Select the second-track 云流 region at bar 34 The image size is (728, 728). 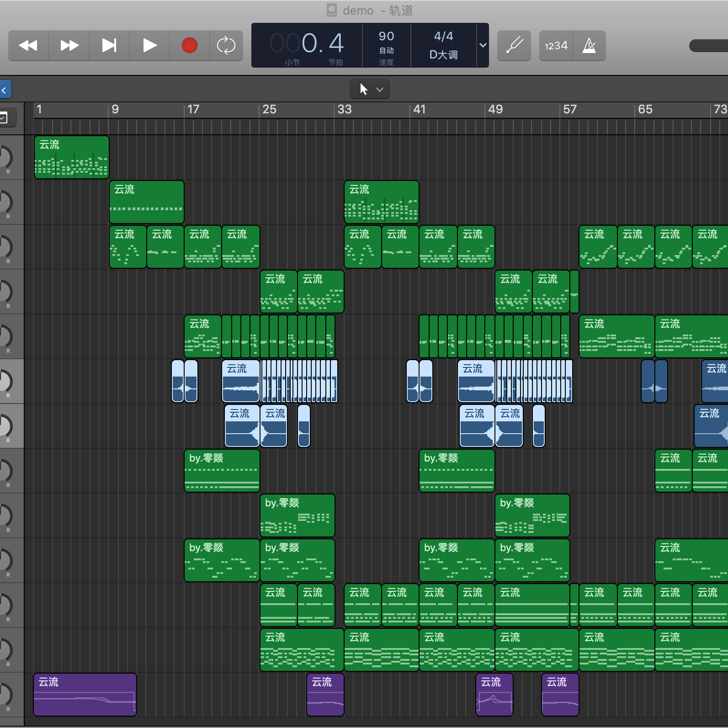coord(382,202)
